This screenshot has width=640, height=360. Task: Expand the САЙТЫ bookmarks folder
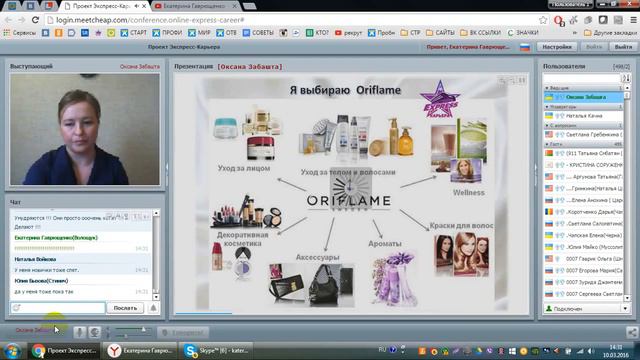point(440,33)
